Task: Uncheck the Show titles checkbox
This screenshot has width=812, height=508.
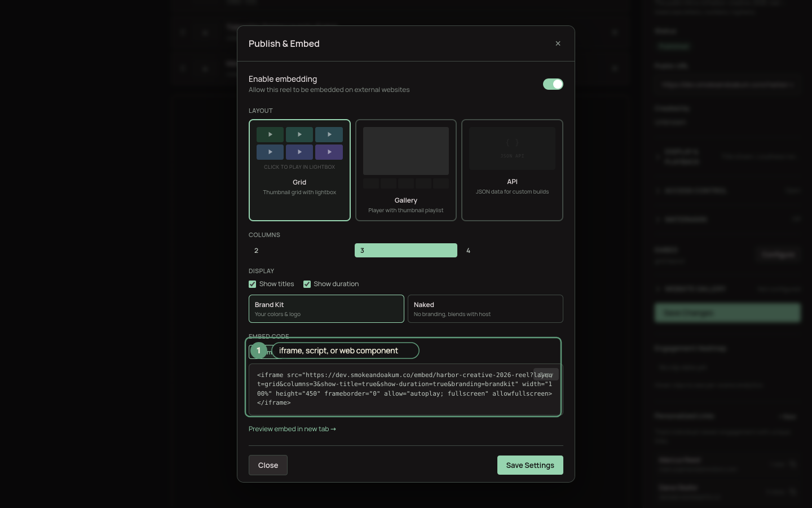Action: pyautogui.click(x=253, y=284)
